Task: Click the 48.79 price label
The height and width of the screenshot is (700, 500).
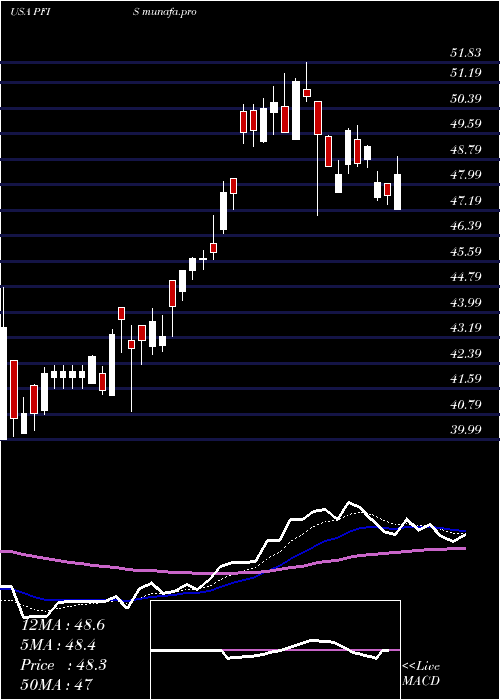Action: coord(465,150)
